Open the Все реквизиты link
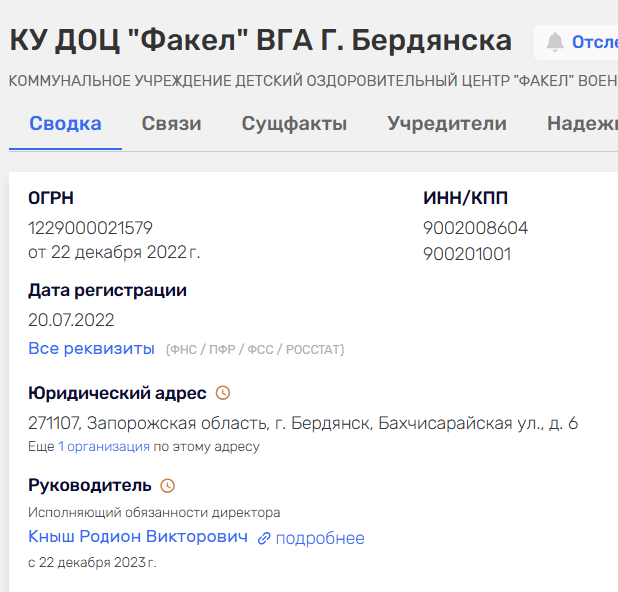Viewport: 618px width, 592px height. tap(91, 348)
